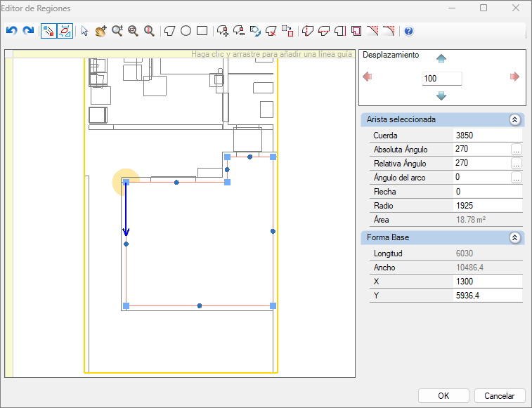Click the Cuerda value field 3850
Image resolution: width=532 pixels, height=408 pixels.
pos(488,136)
